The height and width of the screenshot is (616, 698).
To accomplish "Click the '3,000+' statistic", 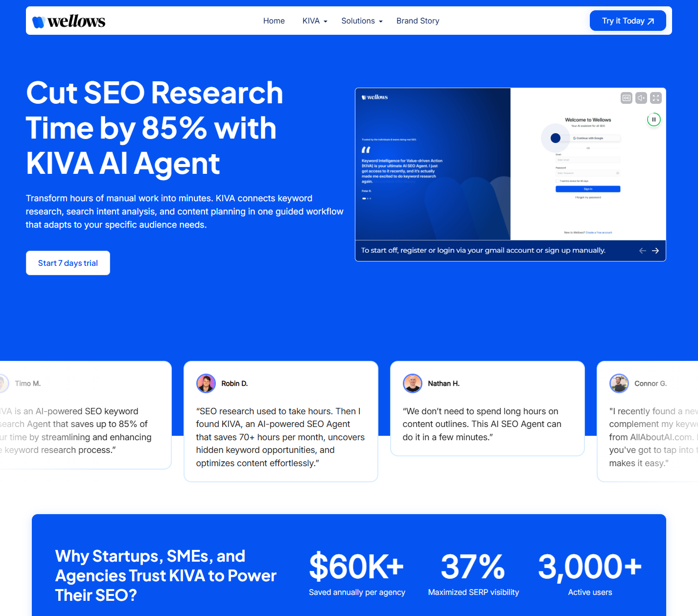I will (590, 567).
